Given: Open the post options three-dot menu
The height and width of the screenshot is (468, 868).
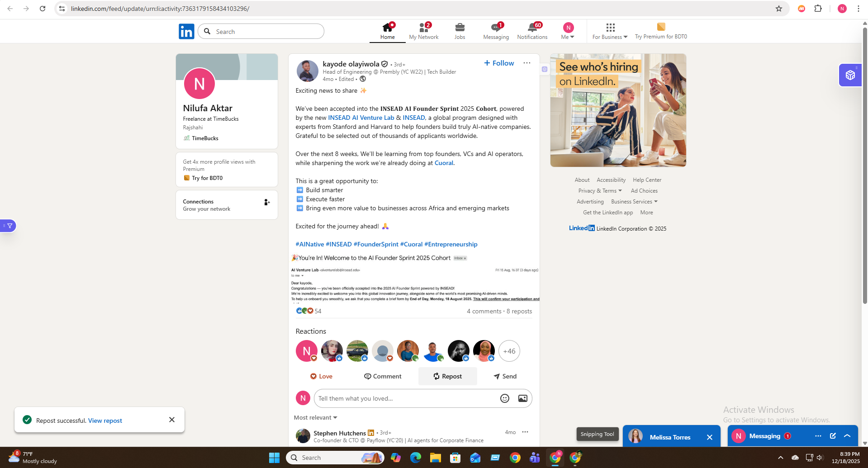Looking at the screenshot, I should pos(527,63).
